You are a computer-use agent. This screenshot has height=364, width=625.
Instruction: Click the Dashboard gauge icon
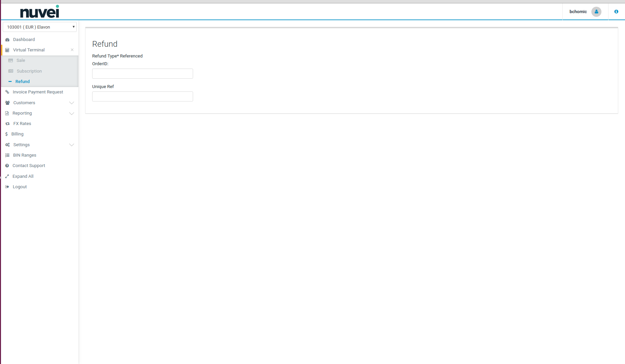pos(7,40)
